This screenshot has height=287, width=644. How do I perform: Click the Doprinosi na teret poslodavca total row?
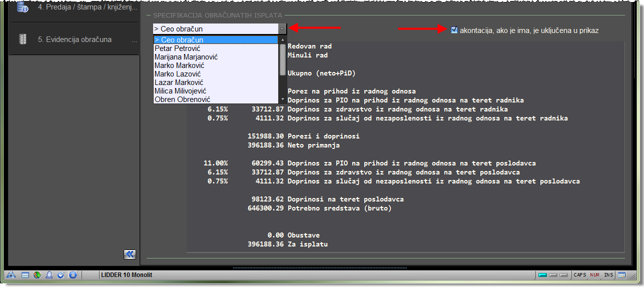pyautogui.click(x=328, y=199)
